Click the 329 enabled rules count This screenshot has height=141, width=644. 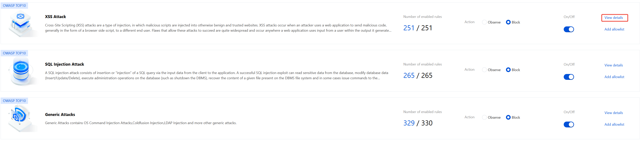[409, 123]
